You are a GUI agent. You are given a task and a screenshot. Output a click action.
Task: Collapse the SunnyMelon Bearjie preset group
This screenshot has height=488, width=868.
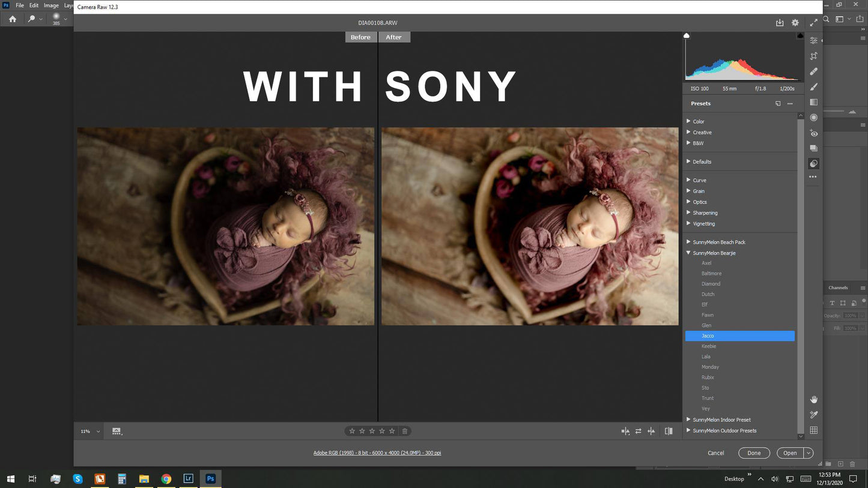pyautogui.click(x=688, y=253)
